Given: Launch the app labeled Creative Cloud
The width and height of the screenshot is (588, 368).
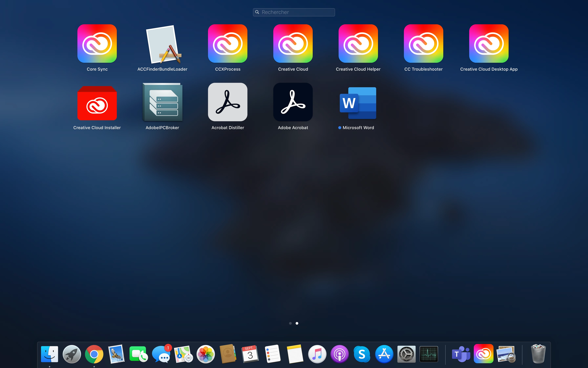Looking at the screenshot, I should pos(293,44).
